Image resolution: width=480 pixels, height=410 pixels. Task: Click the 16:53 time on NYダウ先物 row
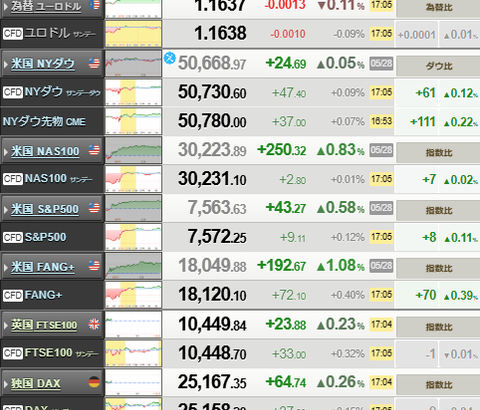coord(382,121)
